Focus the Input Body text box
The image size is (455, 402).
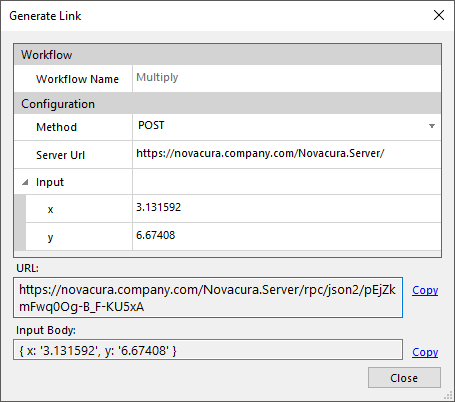click(208, 350)
